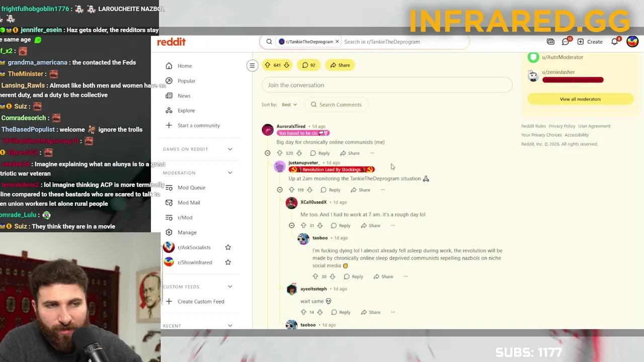The image size is (644, 362).
Task: Downvote the XCall0usedX comment
Action: 319,226
